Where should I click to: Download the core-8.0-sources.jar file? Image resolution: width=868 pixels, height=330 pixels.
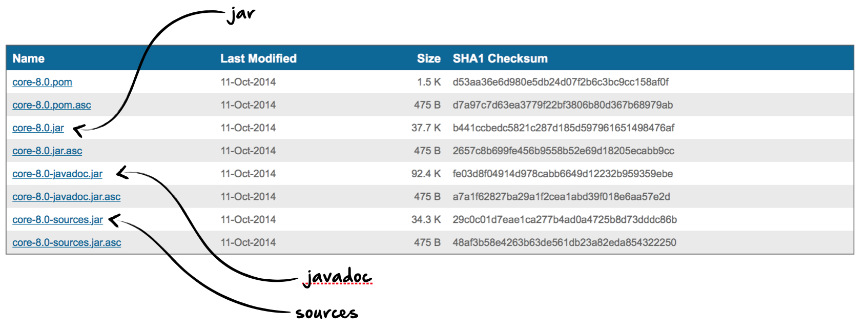click(57, 220)
